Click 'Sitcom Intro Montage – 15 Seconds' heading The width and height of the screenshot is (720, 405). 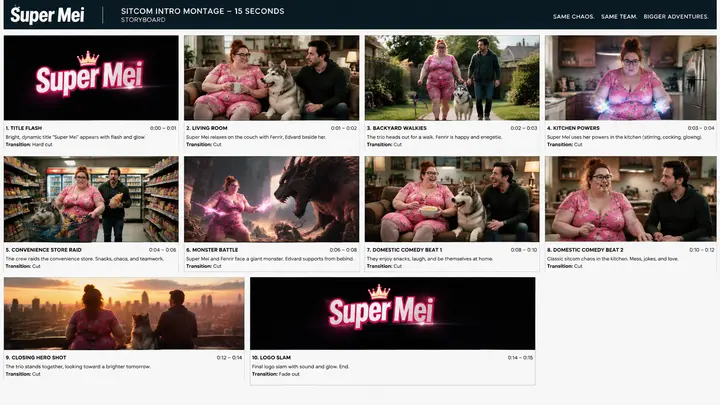202,11
